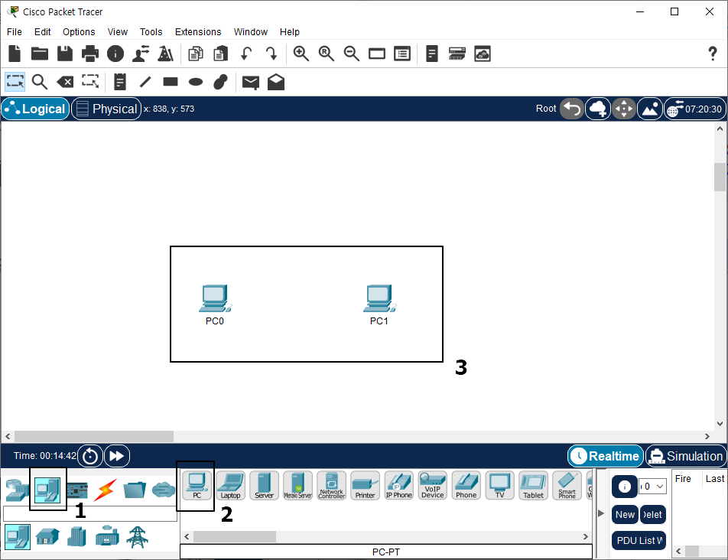
Task: Select the Connections lightning category
Action: pos(106,490)
